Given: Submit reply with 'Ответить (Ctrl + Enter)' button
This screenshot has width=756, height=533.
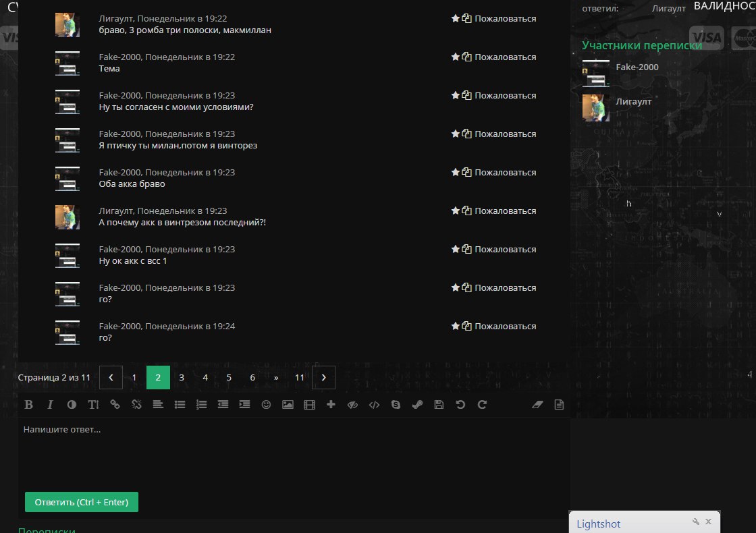Looking at the screenshot, I should (x=82, y=502).
